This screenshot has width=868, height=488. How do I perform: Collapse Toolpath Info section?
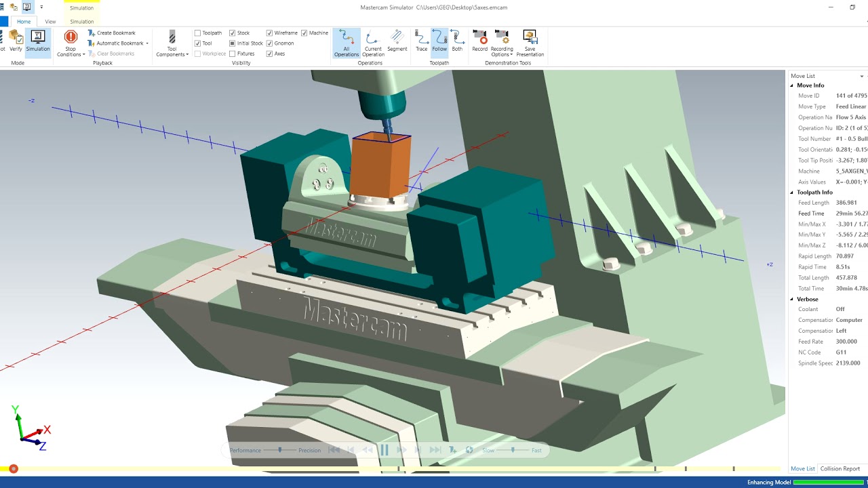tap(792, 192)
